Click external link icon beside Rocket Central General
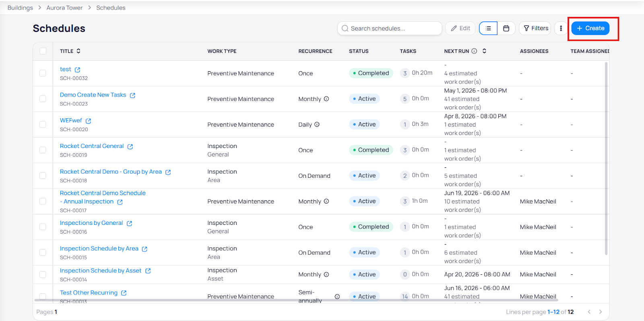This screenshot has height=321, width=644. point(130,146)
